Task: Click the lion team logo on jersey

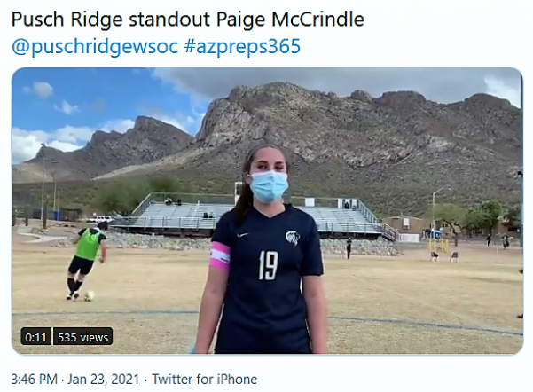Action: pos(293,238)
